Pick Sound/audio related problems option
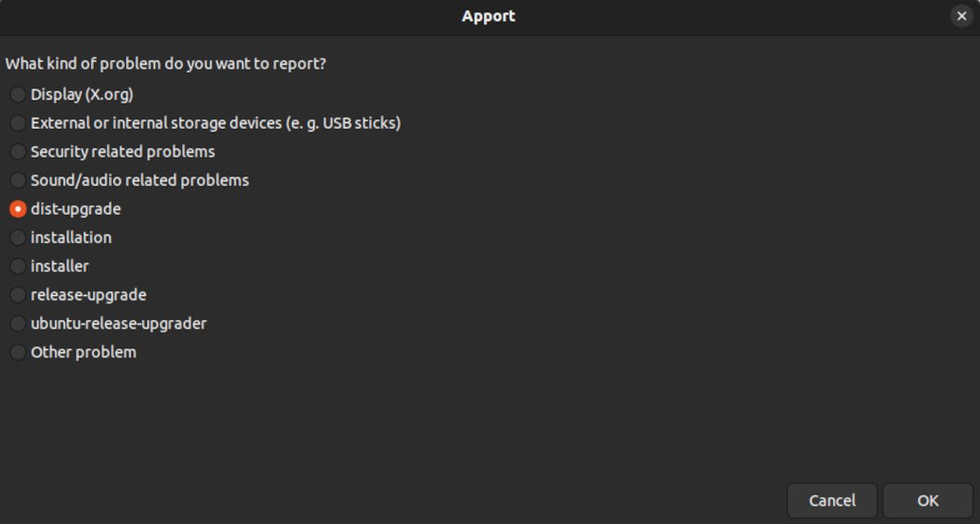Viewport: 980px width, 524px height. pos(17,180)
